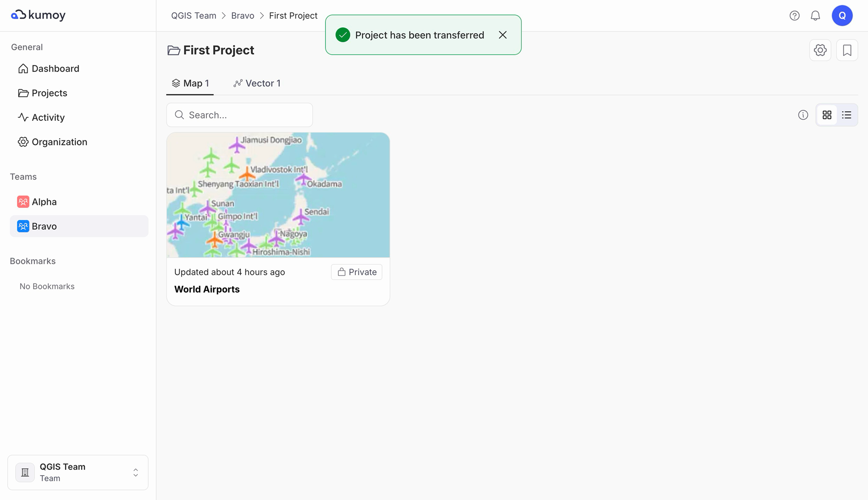Click the First Project heading
Screen dimensions: 868x500
[x=219, y=50]
